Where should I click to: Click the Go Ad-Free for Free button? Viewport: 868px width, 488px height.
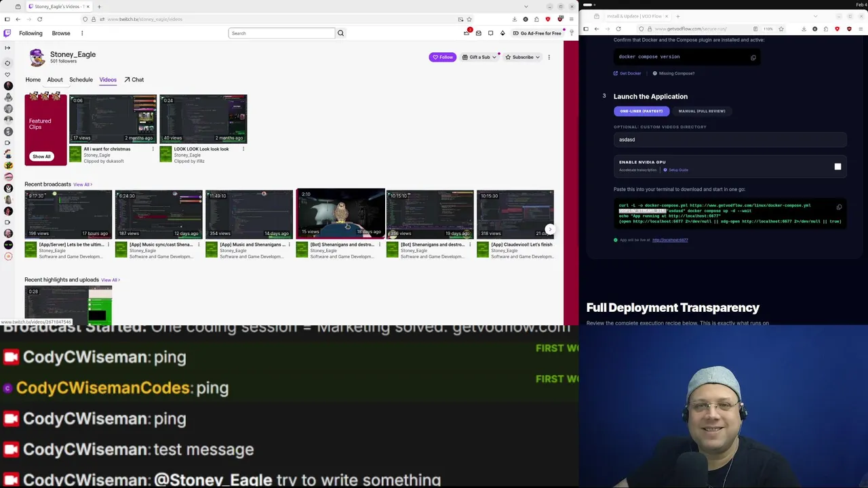(x=537, y=33)
